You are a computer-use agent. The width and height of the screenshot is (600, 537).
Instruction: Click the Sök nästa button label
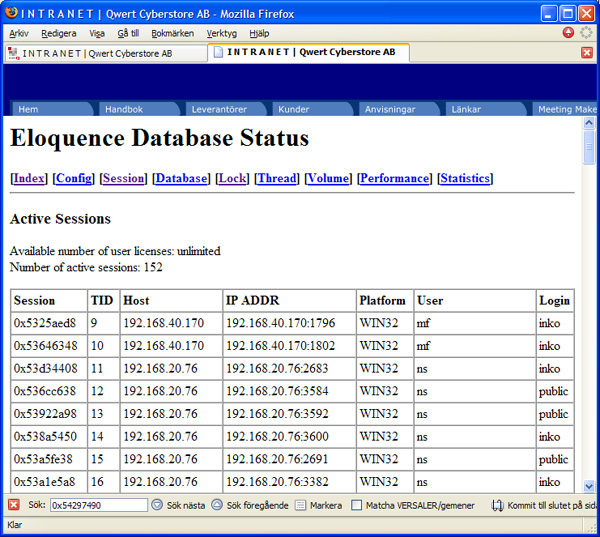186,505
